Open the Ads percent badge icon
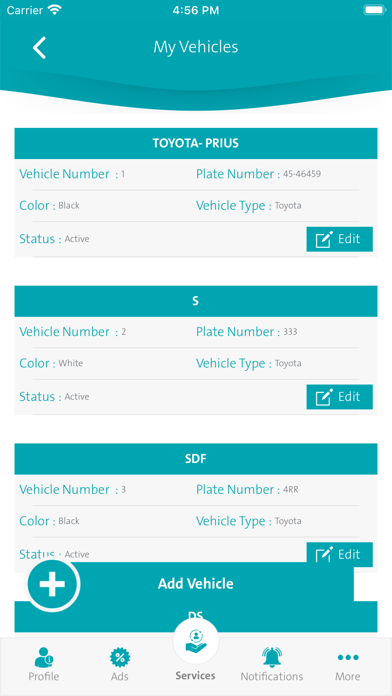This screenshot has width=392, height=696. point(120,657)
